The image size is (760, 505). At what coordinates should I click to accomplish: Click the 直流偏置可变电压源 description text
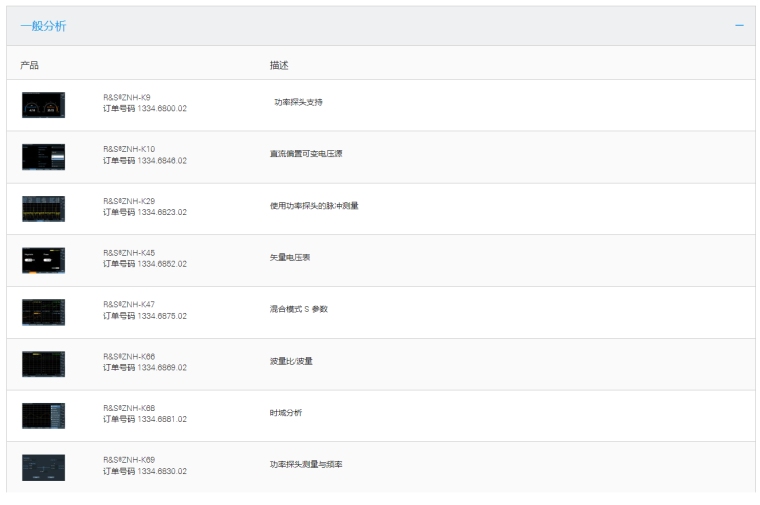306,154
